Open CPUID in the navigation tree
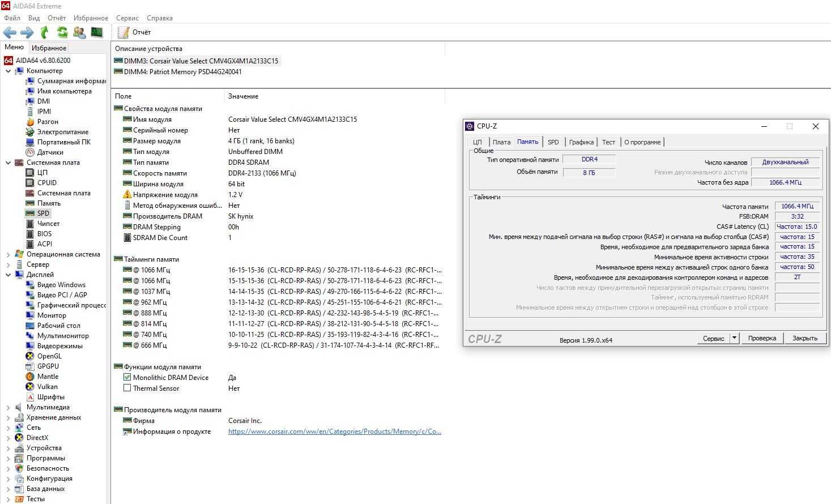Viewport: 831px width, 504px height. click(47, 183)
